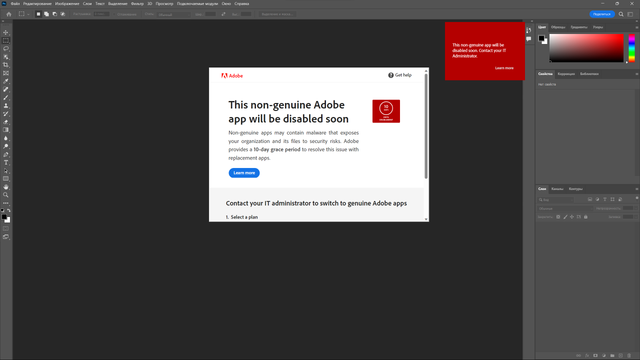Open the Файл menu

coord(15,4)
